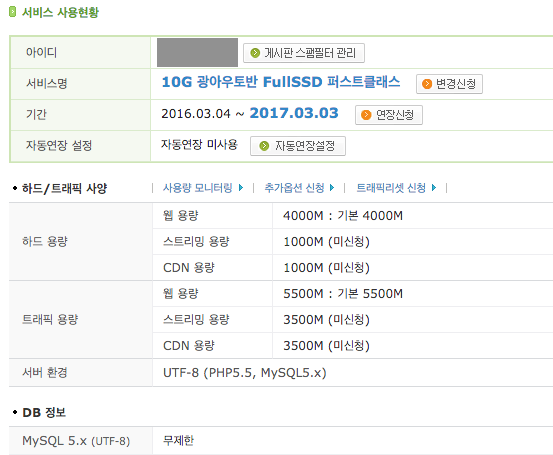This screenshot has height=455, width=553.
Task: Open 추가옵션 신청 link
Action: [x=294, y=188]
